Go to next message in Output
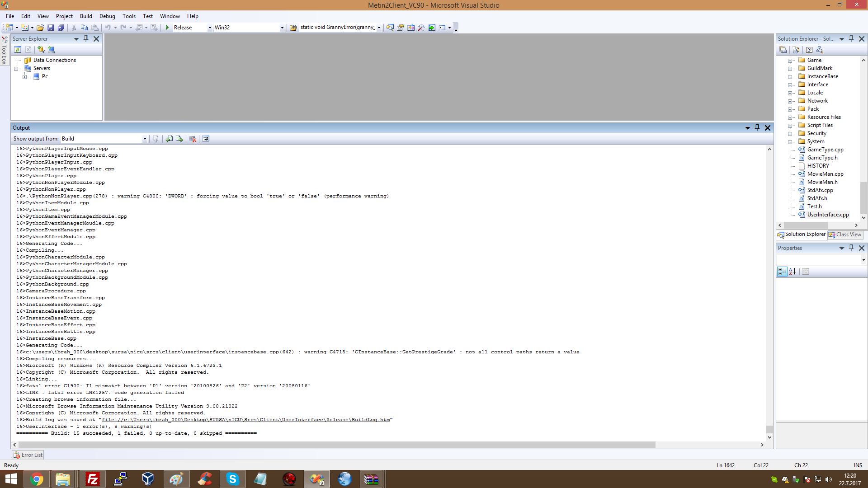Screen dimensions: 868x488 click(179, 139)
